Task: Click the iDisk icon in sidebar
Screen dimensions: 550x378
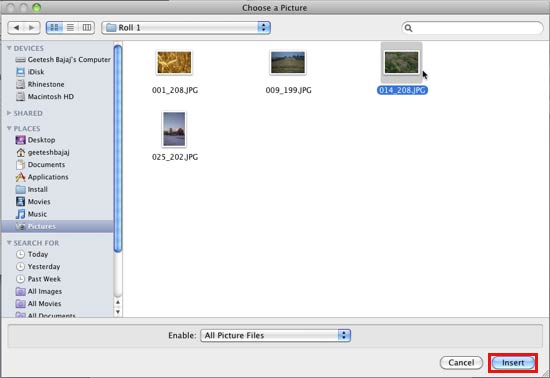Action: coord(21,72)
